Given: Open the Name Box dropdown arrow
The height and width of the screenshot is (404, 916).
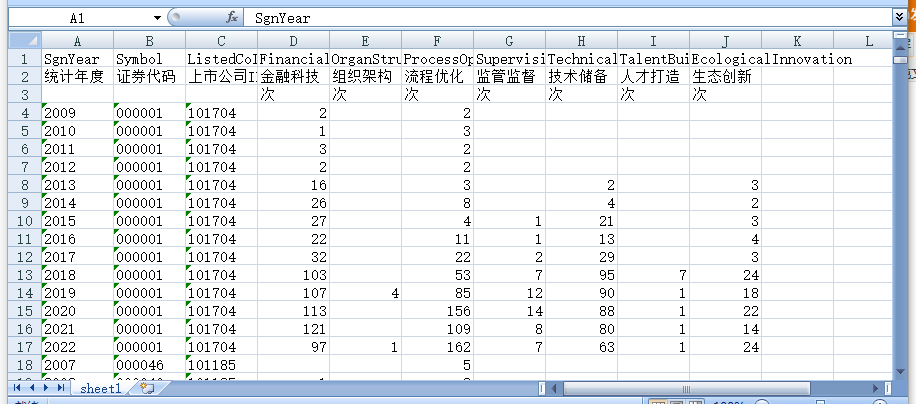Looking at the screenshot, I should [156, 18].
